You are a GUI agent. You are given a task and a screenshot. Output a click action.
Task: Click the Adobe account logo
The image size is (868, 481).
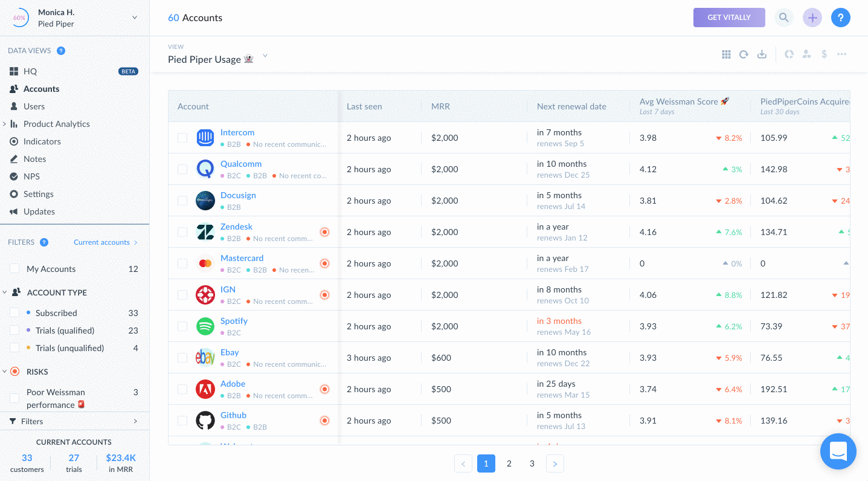[x=205, y=389]
